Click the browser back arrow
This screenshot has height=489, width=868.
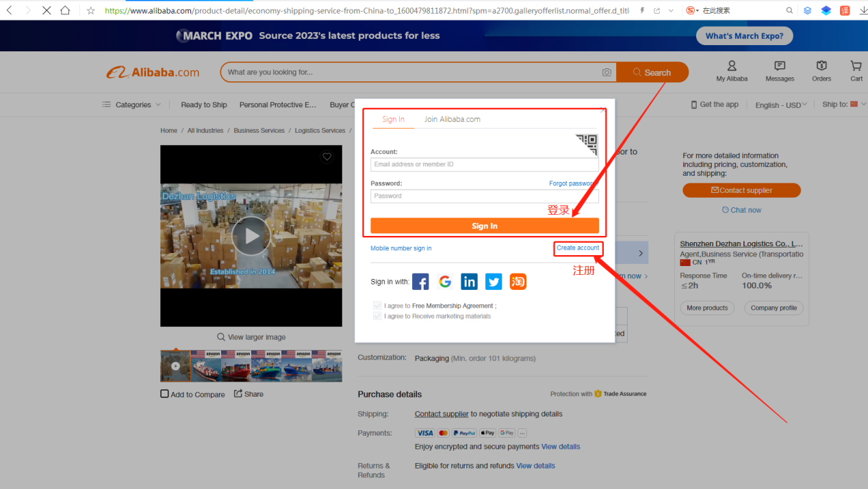[10, 10]
